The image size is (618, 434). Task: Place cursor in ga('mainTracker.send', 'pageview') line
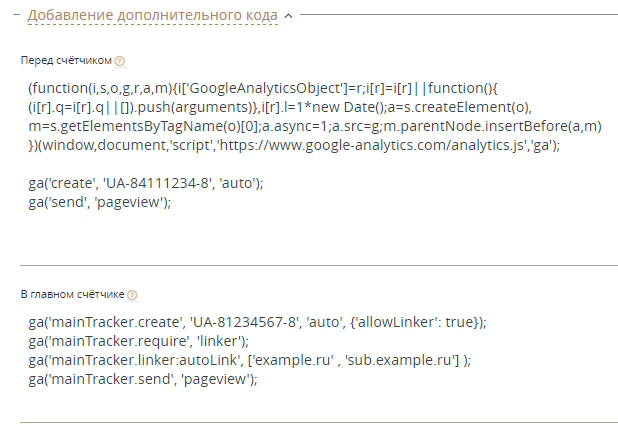coord(143,379)
